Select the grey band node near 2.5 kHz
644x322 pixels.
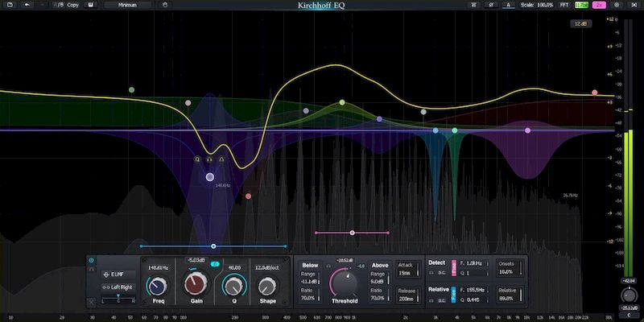coord(423,112)
